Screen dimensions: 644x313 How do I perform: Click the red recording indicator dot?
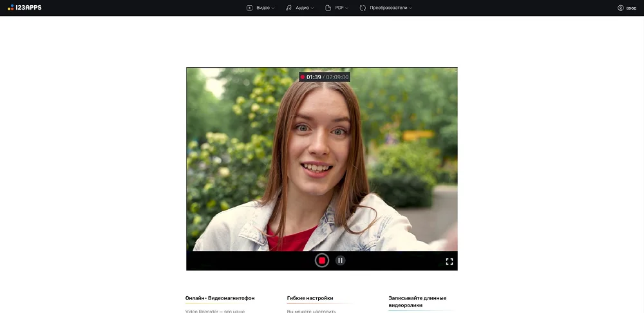303,77
